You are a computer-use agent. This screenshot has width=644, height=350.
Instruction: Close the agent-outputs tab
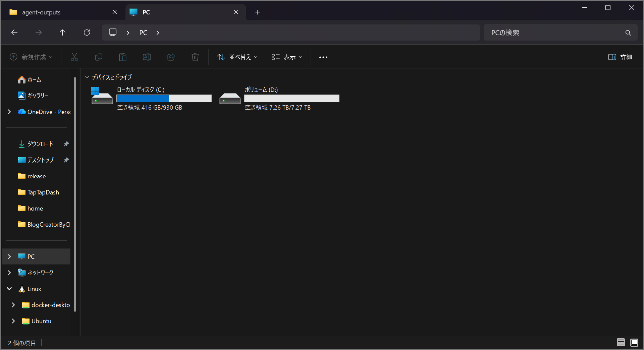coord(115,12)
